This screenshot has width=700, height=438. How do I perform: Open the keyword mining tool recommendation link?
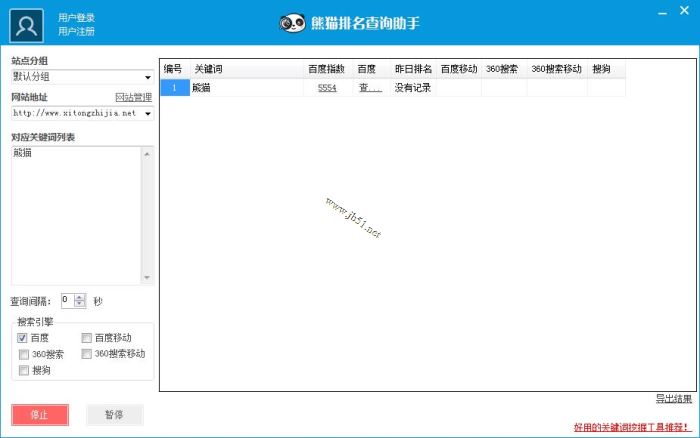click(632, 427)
